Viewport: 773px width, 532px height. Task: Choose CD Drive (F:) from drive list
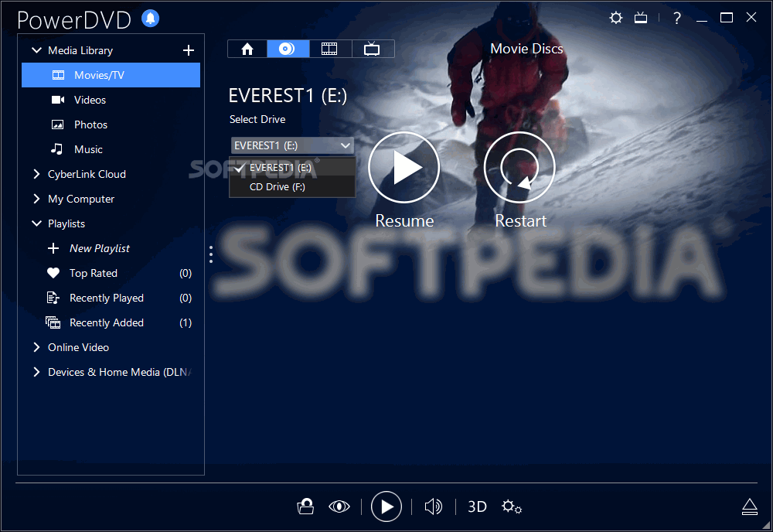(292, 187)
